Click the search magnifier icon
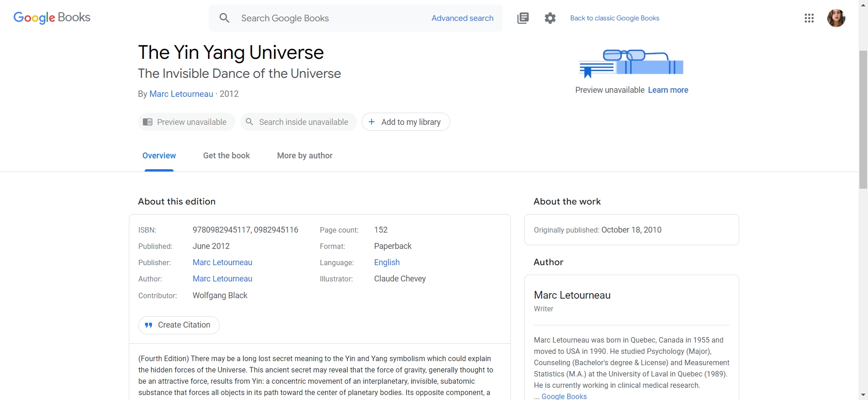This screenshot has width=868, height=400. tap(224, 18)
